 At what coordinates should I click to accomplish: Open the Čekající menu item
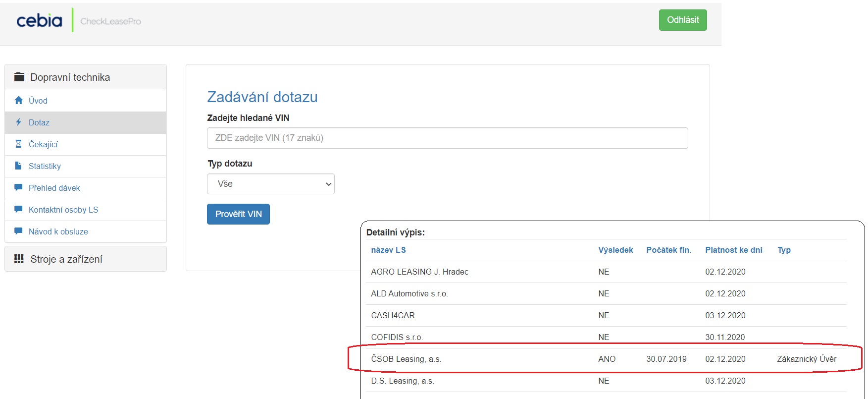coord(86,144)
